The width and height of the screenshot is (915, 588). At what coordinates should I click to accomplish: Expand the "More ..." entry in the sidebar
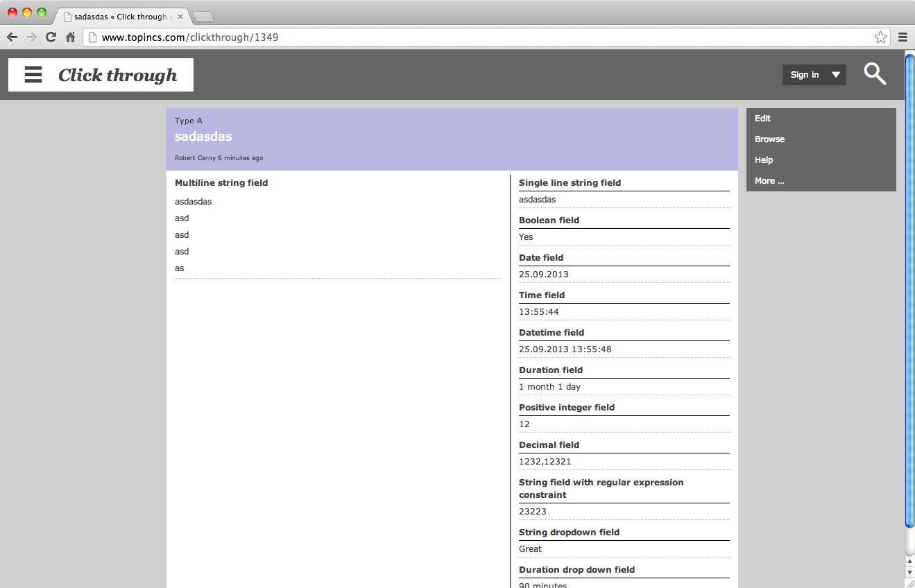coord(769,181)
